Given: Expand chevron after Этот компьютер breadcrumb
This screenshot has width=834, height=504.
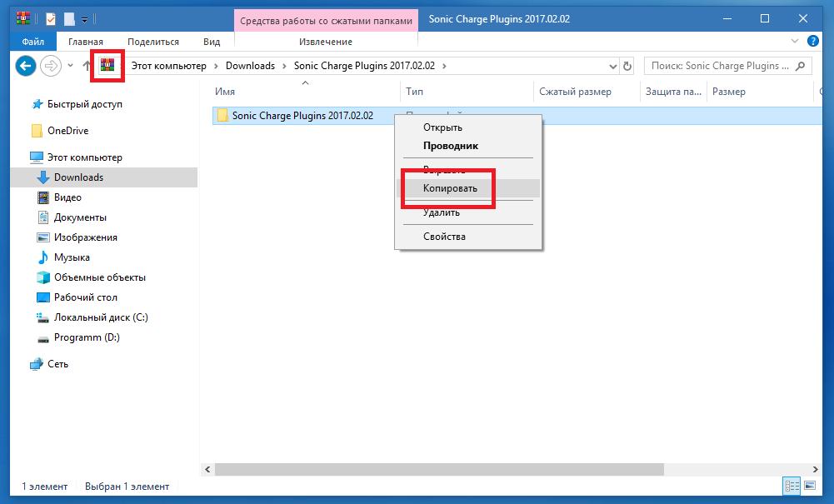Looking at the screenshot, I should pos(217,66).
